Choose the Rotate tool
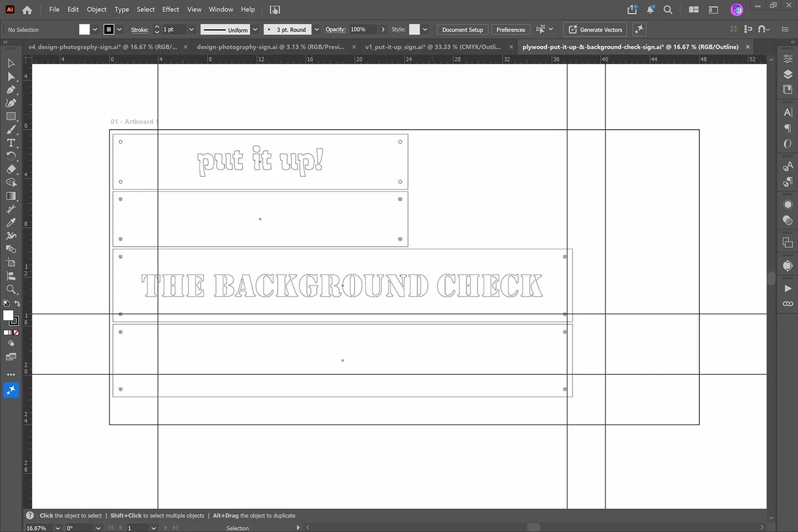Viewport: 798px width, 532px height. click(x=11, y=156)
